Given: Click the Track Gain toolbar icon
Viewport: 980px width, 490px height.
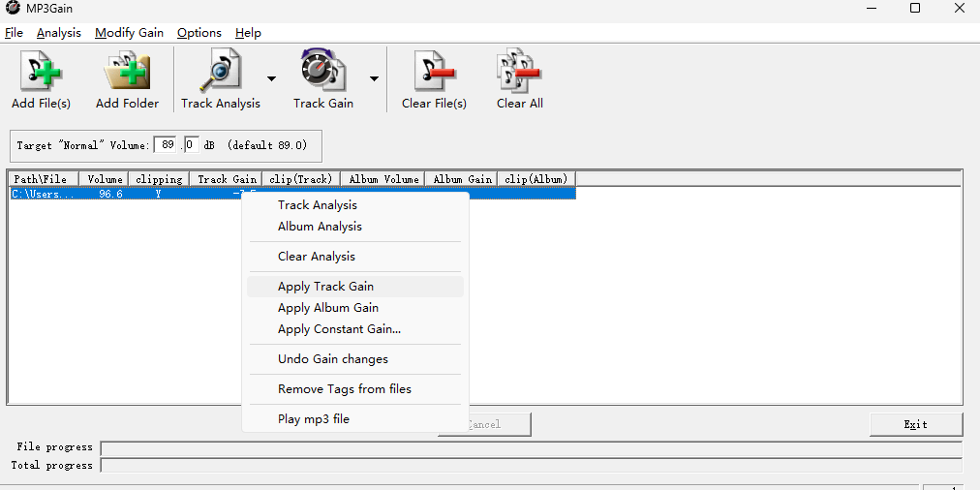Looking at the screenshot, I should [x=323, y=79].
